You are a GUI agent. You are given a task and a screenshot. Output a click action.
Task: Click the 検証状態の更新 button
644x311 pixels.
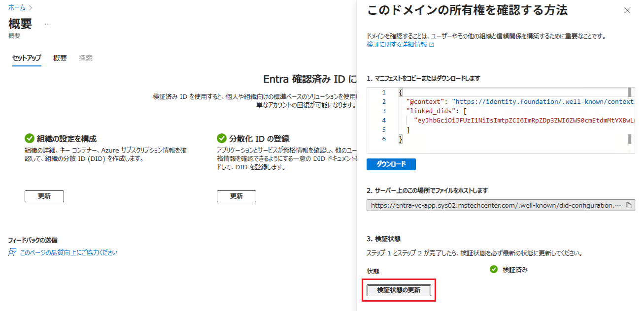click(x=399, y=290)
